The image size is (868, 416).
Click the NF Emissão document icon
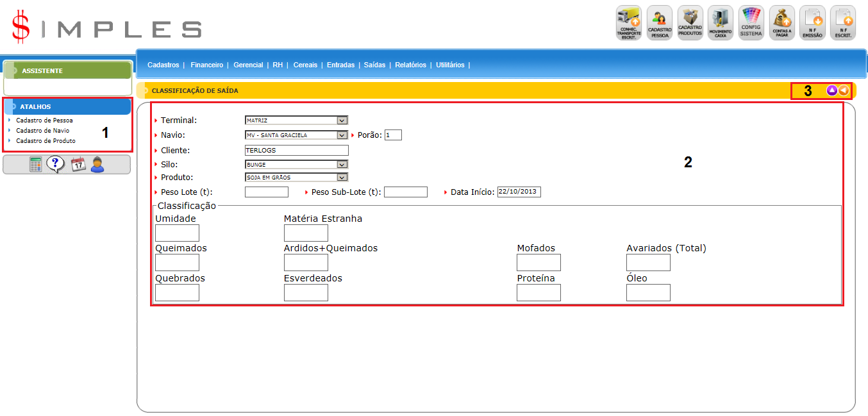point(812,22)
